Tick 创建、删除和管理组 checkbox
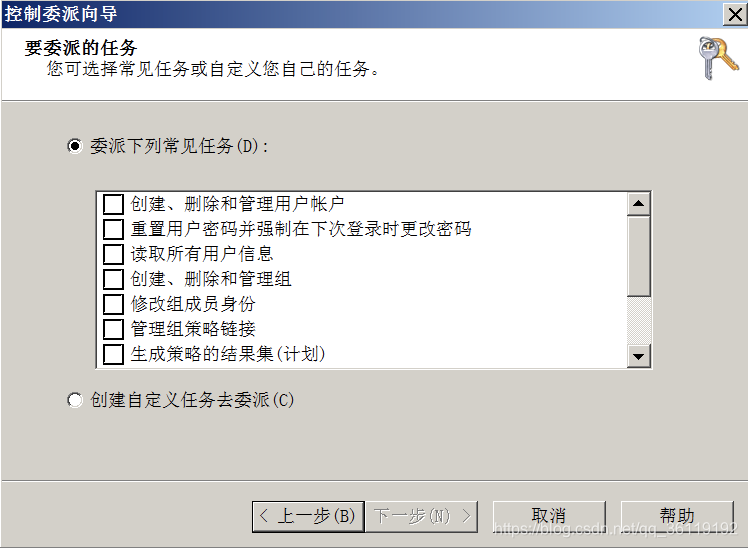Viewport: 748px width, 548px height. pos(113,279)
